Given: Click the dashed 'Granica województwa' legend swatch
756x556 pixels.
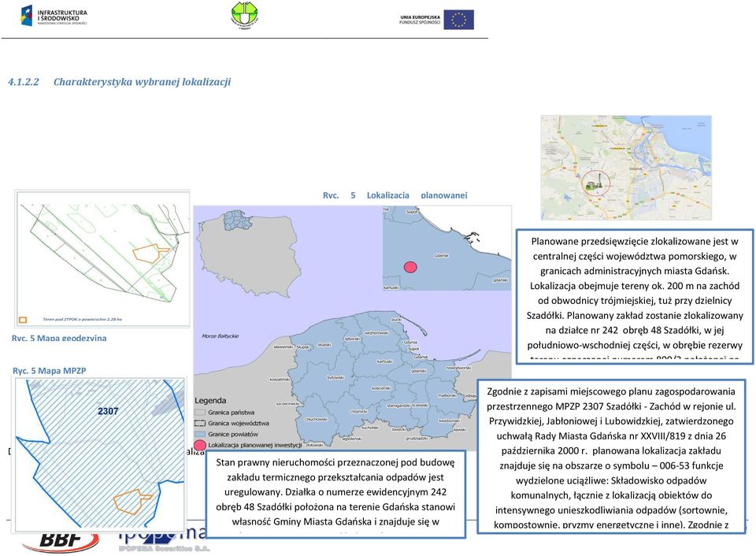Looking at the screenshot, I should click(199, 423).
